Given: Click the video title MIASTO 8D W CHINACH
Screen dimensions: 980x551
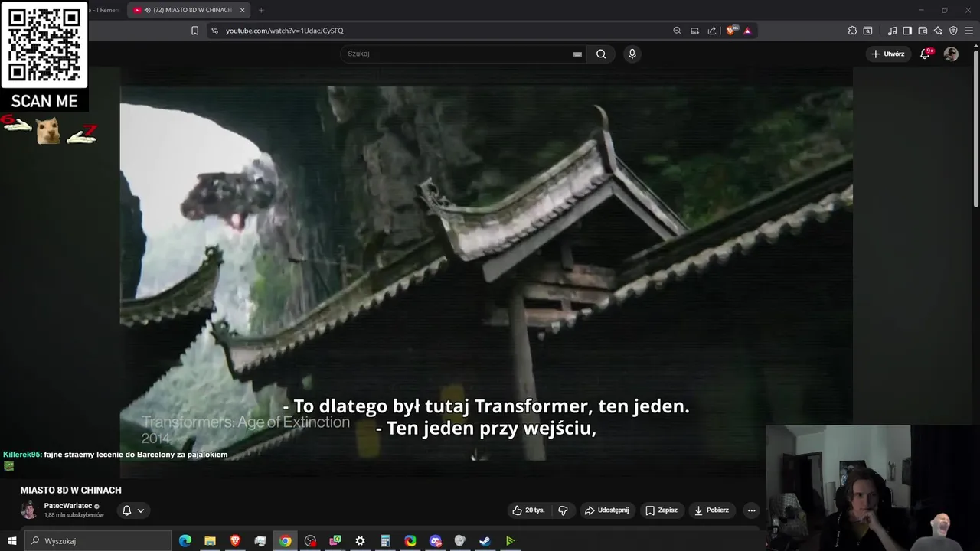Looking at the screenshot, I should [x=70, y=491].
